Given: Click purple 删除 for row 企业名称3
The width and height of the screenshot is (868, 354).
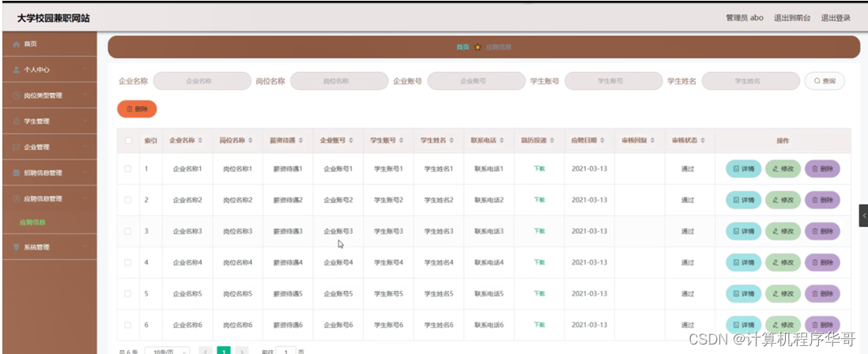Looking at the screenshot, I should 822,232.
